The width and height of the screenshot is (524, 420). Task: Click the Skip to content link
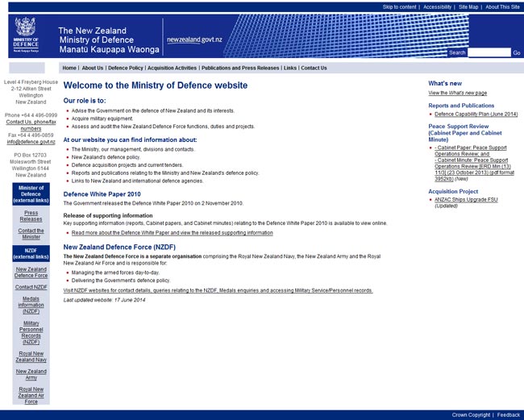click(x=399, y=7)
